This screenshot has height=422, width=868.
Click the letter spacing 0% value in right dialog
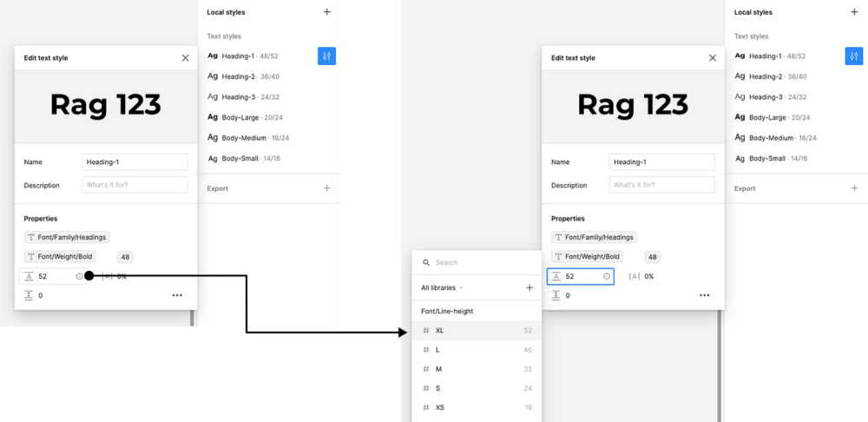coord(648,276)
